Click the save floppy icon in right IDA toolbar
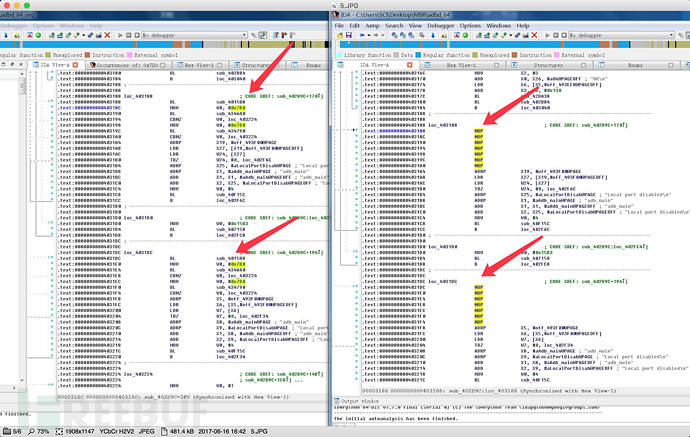The height and width of the screenshot is (437, 690). pos(349,35)
